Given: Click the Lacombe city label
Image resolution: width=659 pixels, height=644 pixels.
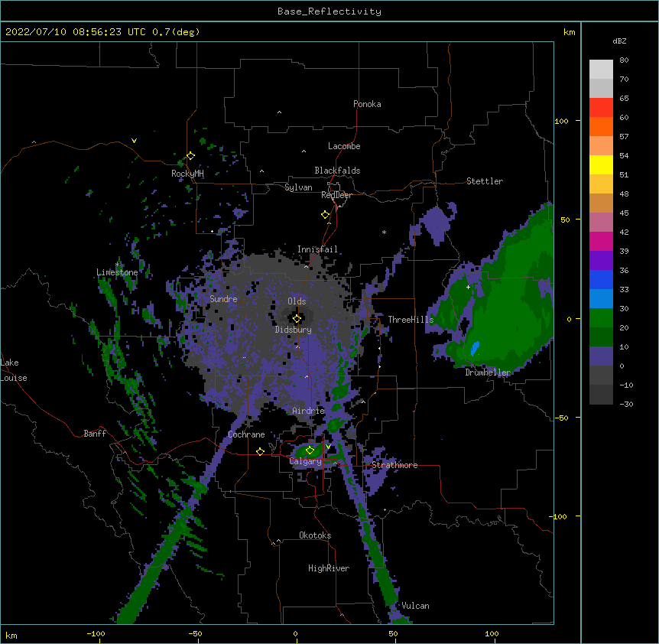Looking at the screenshot, I should (x=344, y=146).
